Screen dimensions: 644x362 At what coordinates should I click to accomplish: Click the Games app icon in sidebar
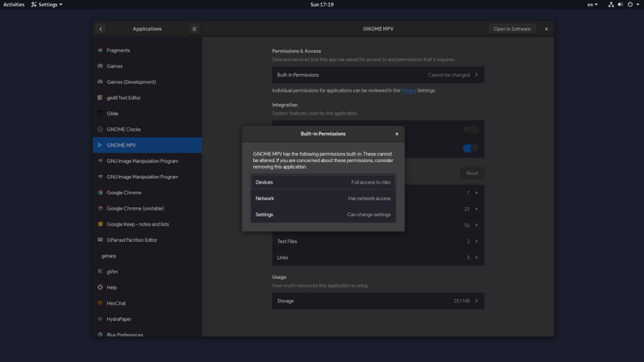[100, 66]
